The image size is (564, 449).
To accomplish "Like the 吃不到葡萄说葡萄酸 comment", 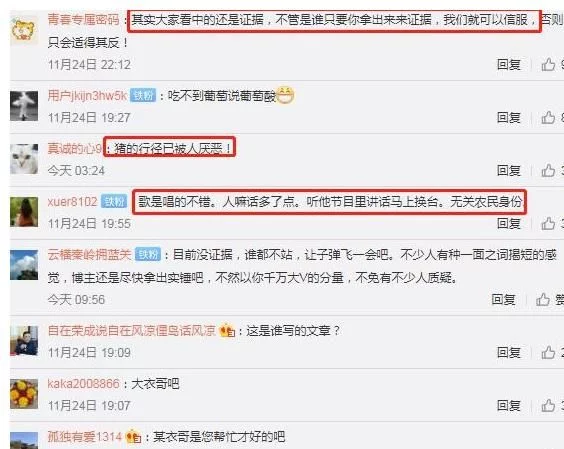I will (x=548, y=117).
